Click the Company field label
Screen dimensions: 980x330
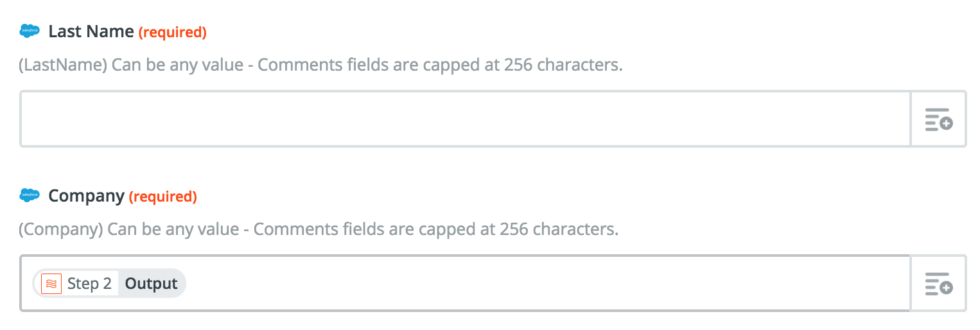pyautogui.click(x=87, y=196)
